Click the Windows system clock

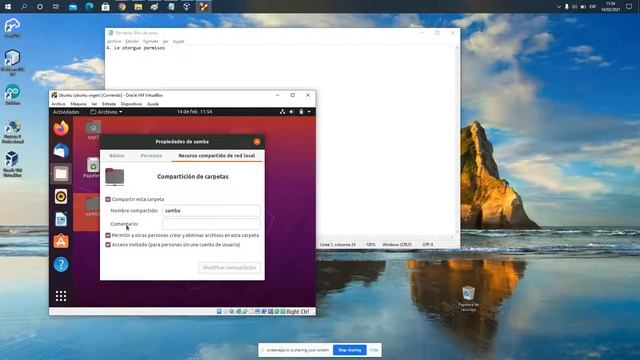(x=611, y=7)
